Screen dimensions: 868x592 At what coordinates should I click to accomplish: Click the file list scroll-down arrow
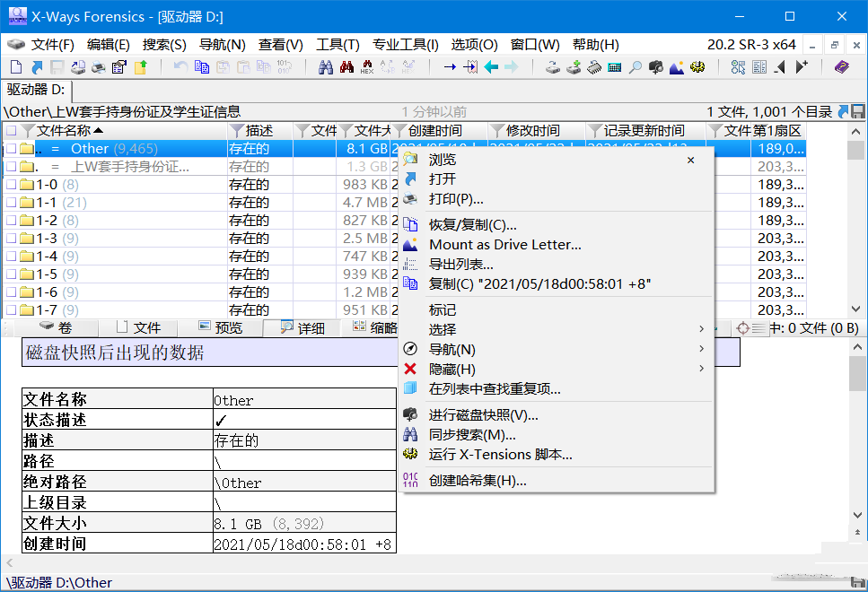[855, 309]
